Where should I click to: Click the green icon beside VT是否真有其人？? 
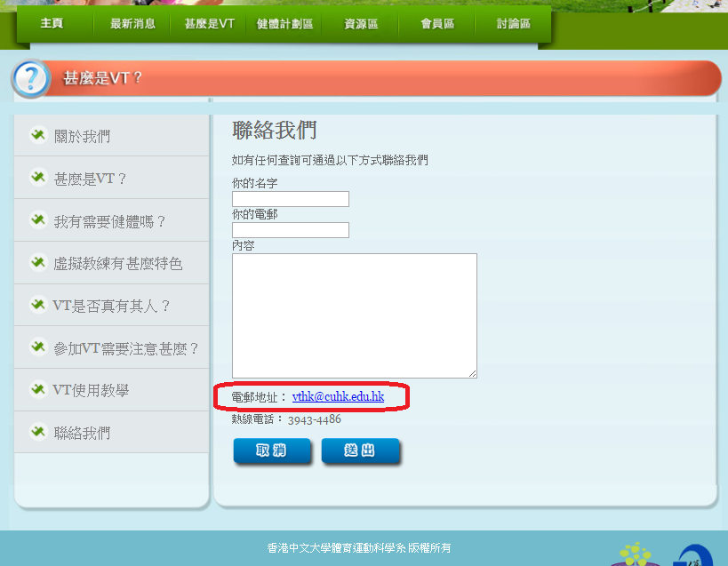(38, 305)
